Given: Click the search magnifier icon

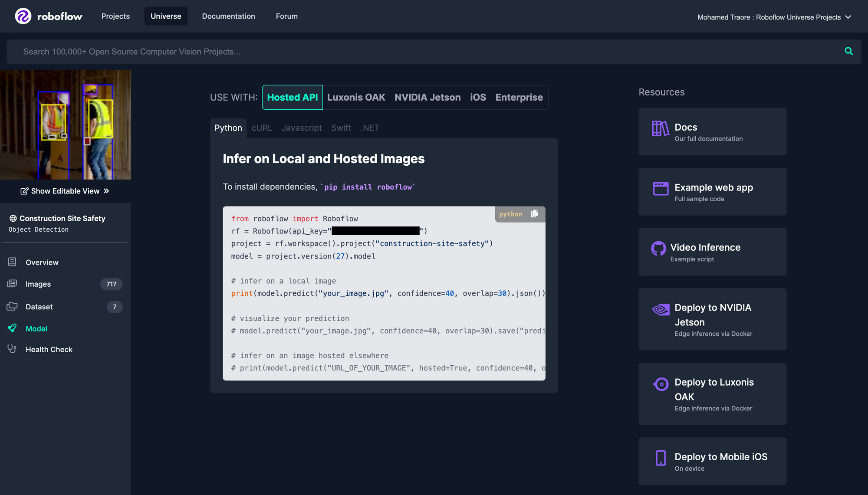Looking at the screenshot, I should click(848, 51).
